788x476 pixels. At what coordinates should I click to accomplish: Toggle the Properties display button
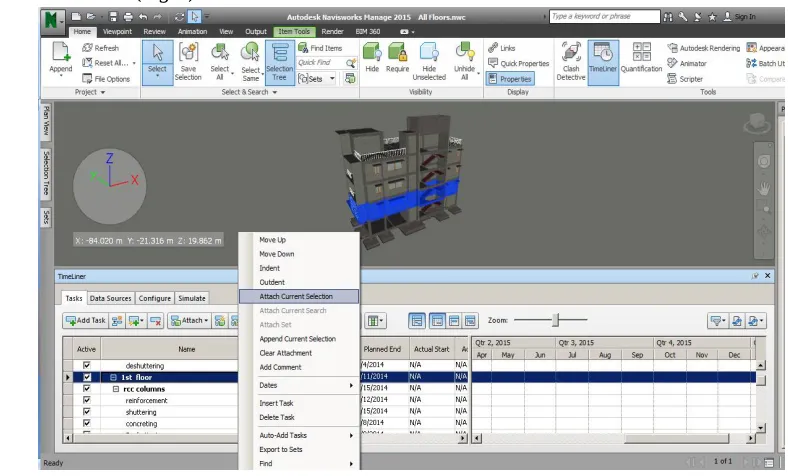510,79
